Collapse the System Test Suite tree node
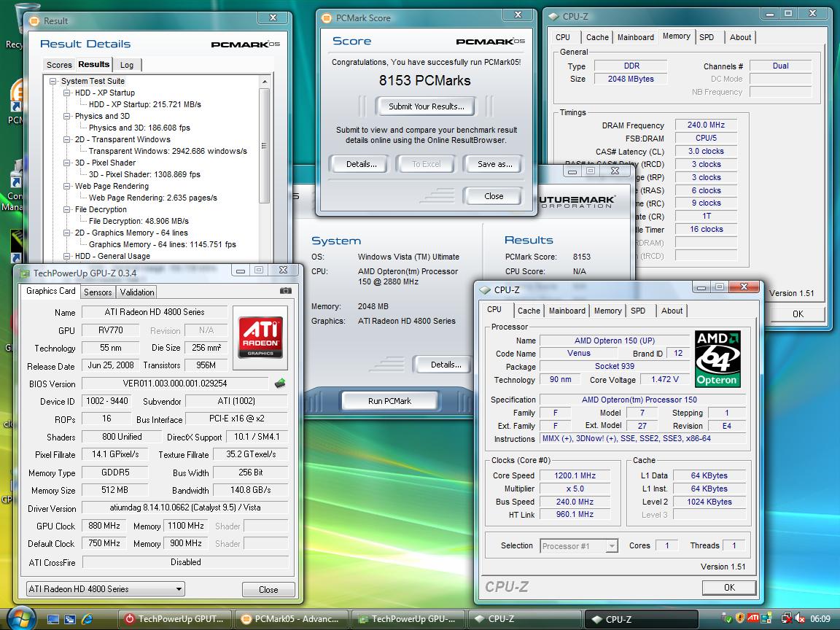The height and width of the screenshot is (630, 840). (x=53, y=81)
